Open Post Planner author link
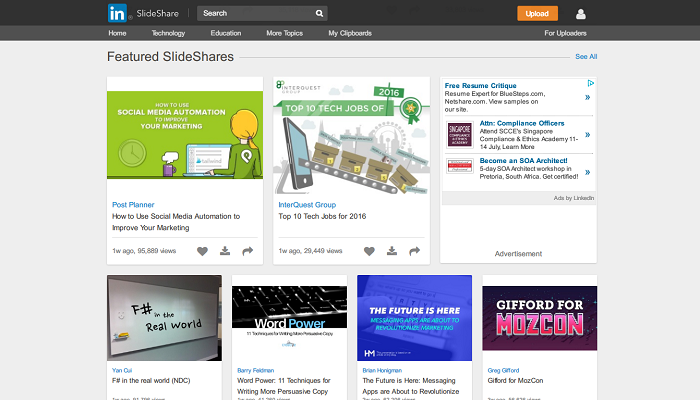Screen dimensions: 700x400 point(133,204)
